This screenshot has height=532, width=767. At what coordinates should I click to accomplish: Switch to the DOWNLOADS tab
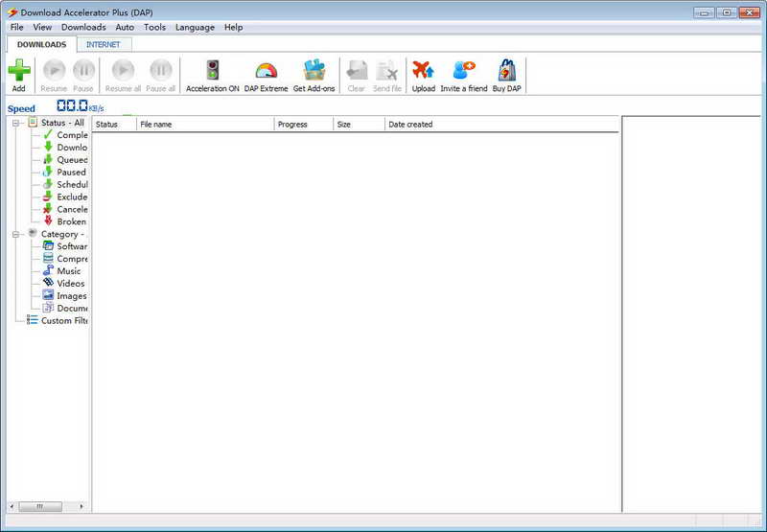[x=41, y=44]
